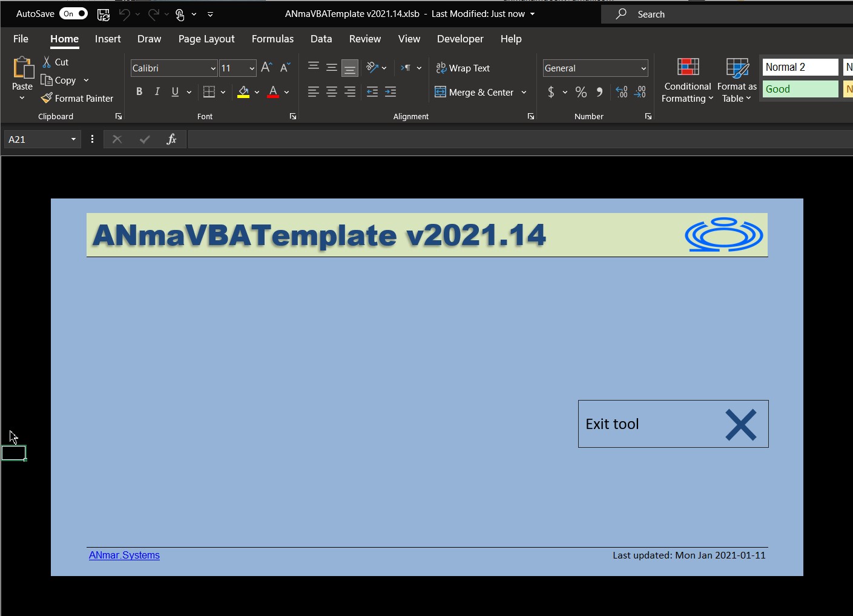
Task: Open the Developer ribbon tab
Action: pyautogui.click(x=460, y=39)
